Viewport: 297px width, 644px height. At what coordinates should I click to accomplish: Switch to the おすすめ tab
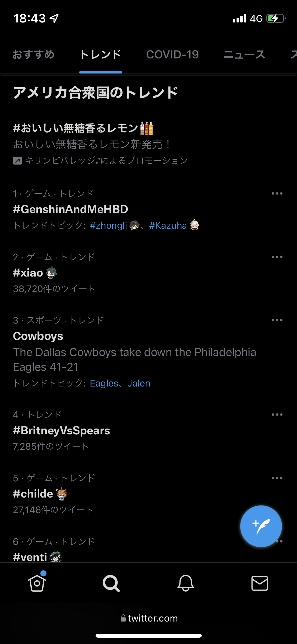point(34,54)
